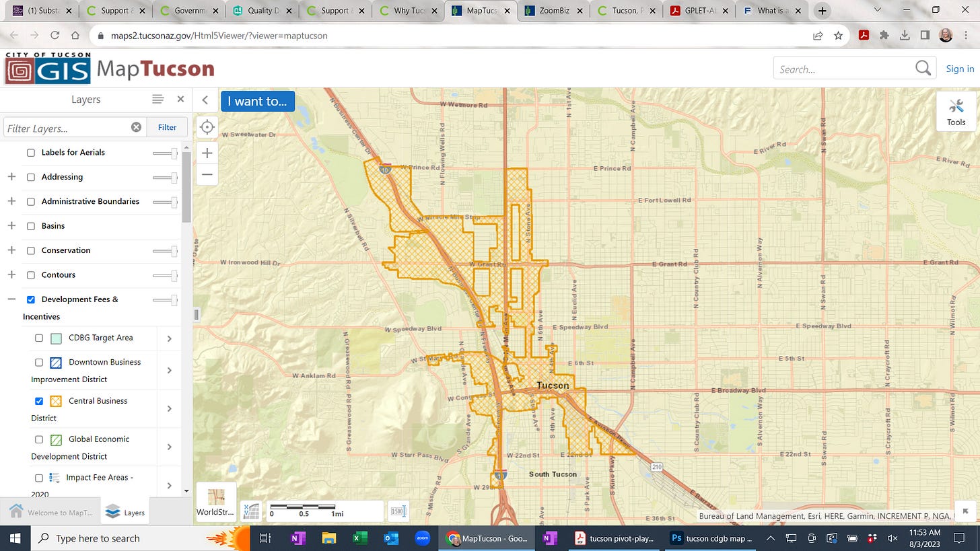
Task: Click the coordinates XY icon on map
Action: (x=250, y=511)
